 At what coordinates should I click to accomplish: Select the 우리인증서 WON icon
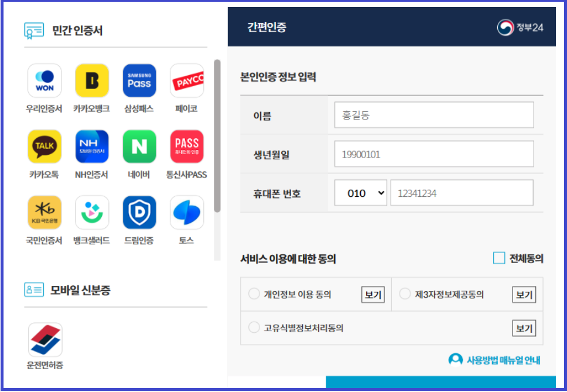(45, 81)
